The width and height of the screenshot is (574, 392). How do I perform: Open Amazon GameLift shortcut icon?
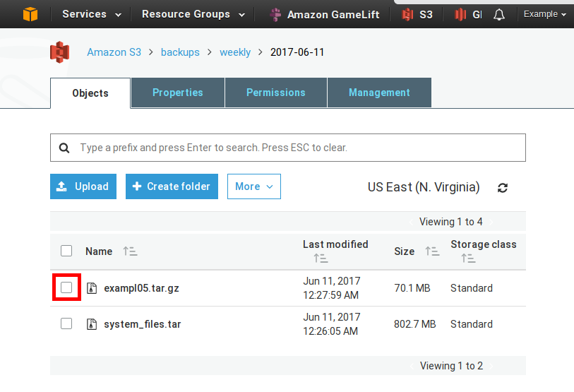275,14
